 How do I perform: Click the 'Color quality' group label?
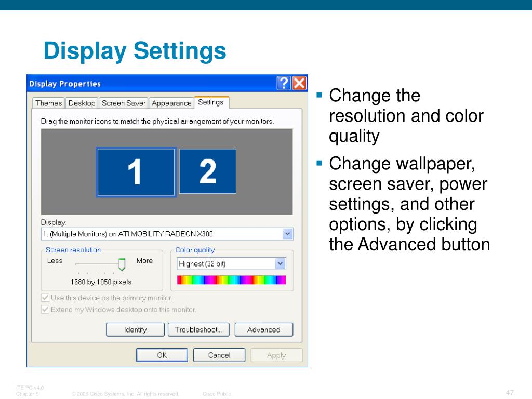pyautogui.click(x=195, y=250)
